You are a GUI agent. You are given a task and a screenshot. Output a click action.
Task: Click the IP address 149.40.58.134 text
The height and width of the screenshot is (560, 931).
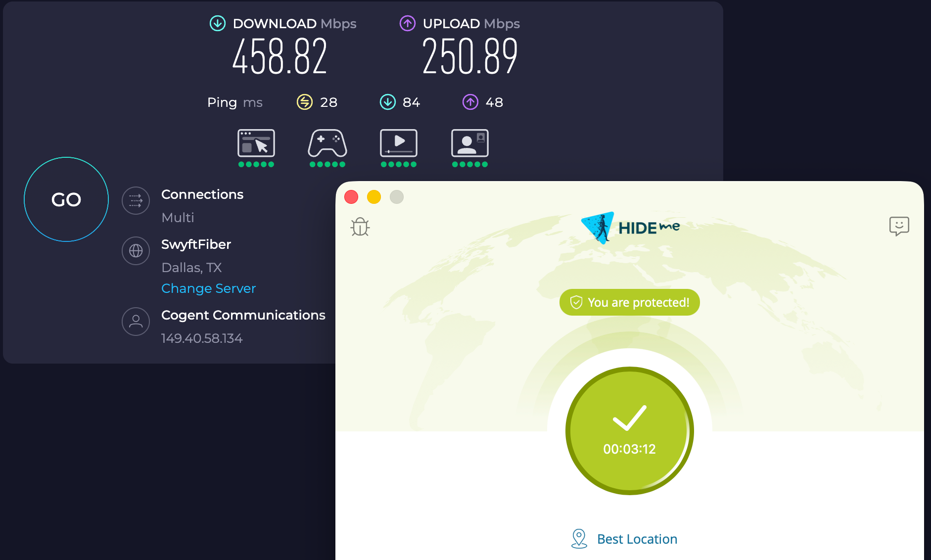click(x=202, y=338)
